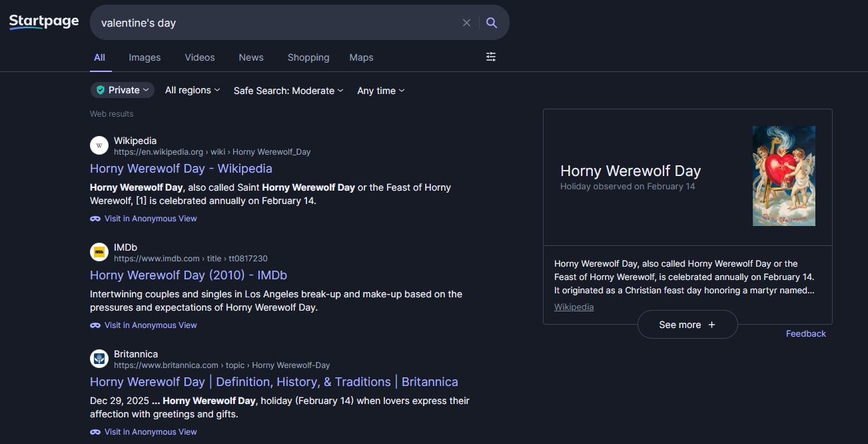
Task: Open the Any time filter dropdown
Action: 381,91
